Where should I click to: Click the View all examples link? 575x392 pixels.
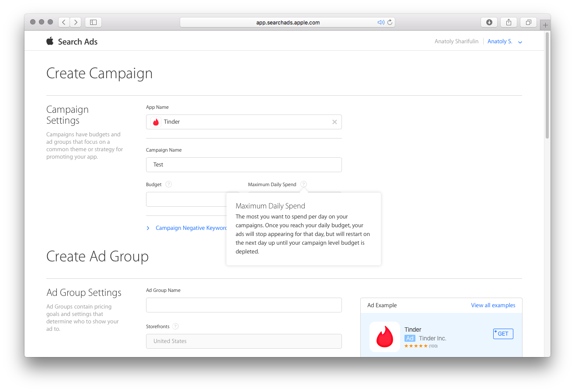pos(493,305)
